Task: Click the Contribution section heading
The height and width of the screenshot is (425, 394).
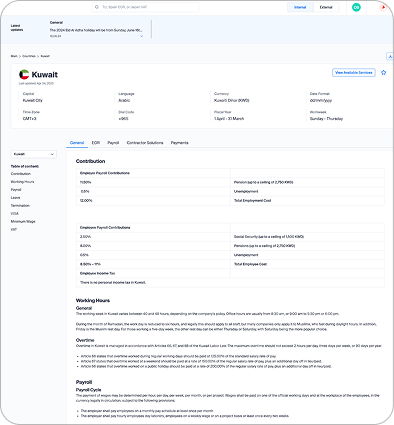Action: pos(91,161)
